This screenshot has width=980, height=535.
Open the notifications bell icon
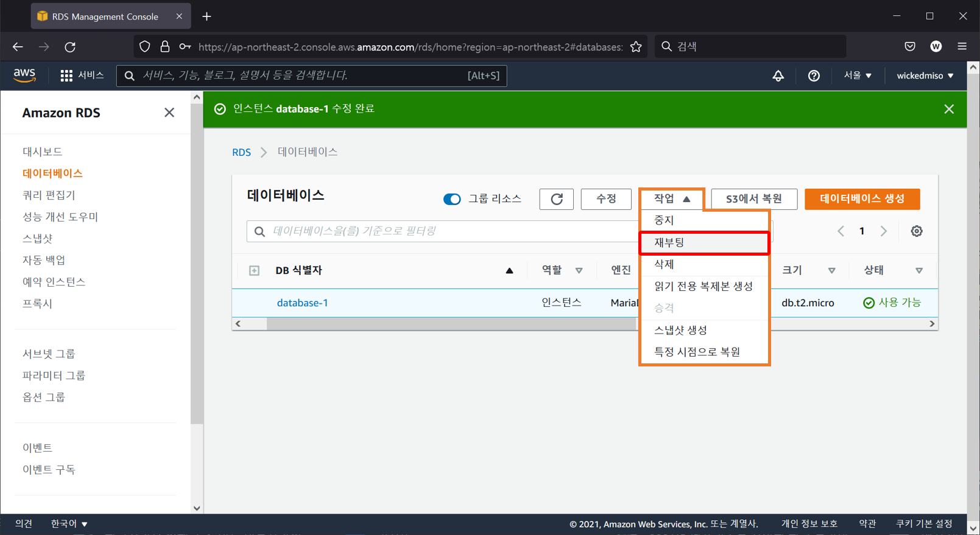(778, 75)
